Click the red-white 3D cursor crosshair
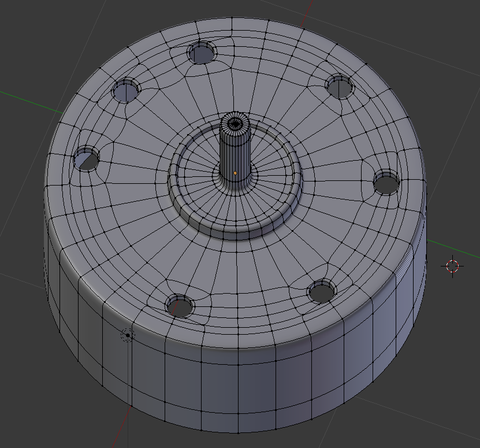Image resolution: width=480 pixels, height=448 pixels. point(452,266)
